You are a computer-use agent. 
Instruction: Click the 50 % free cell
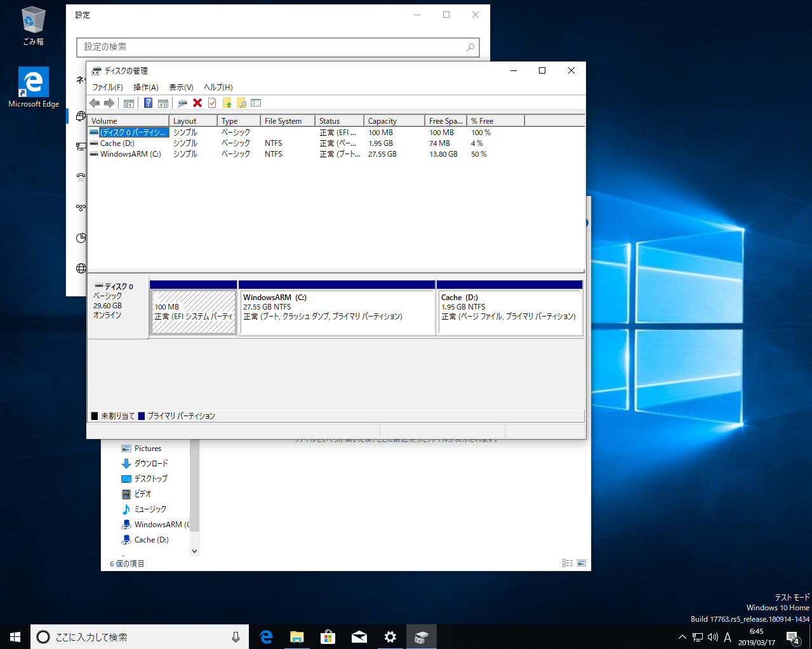(479, 154)
